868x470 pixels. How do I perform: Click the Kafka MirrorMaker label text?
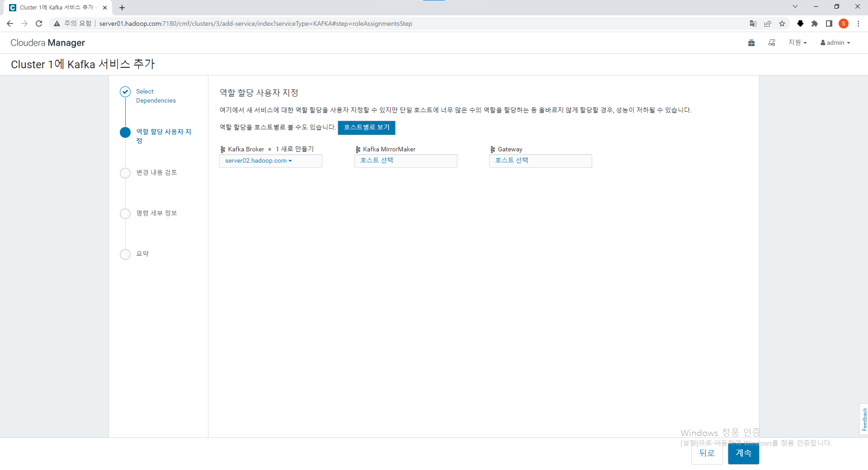click(389, 149)
